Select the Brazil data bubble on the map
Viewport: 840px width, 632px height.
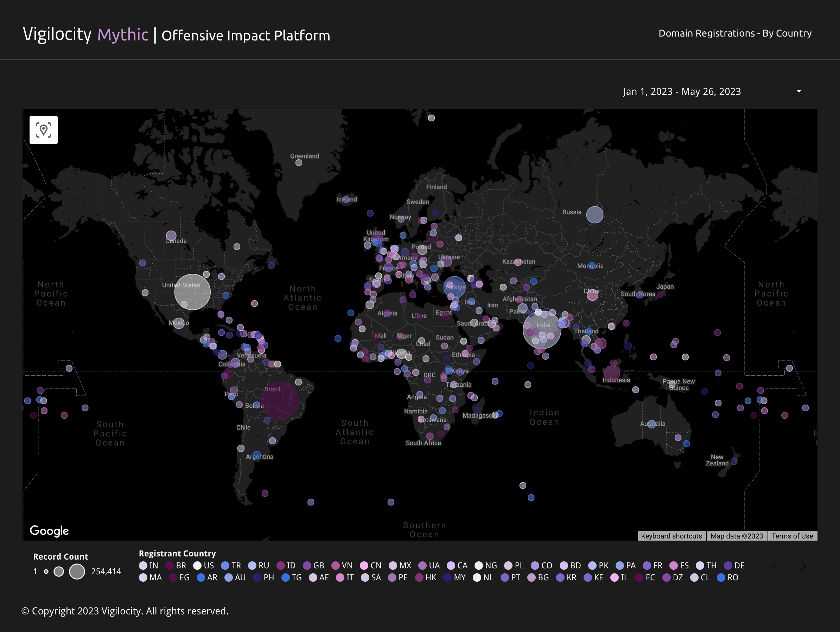pyautogui.click(x=280, y=400)
